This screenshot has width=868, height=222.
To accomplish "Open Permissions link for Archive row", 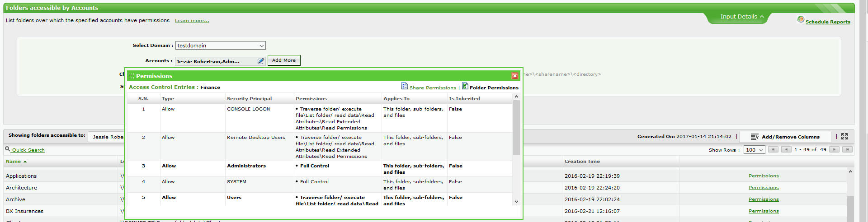I will pyautogui.click(x=764, y=199).
